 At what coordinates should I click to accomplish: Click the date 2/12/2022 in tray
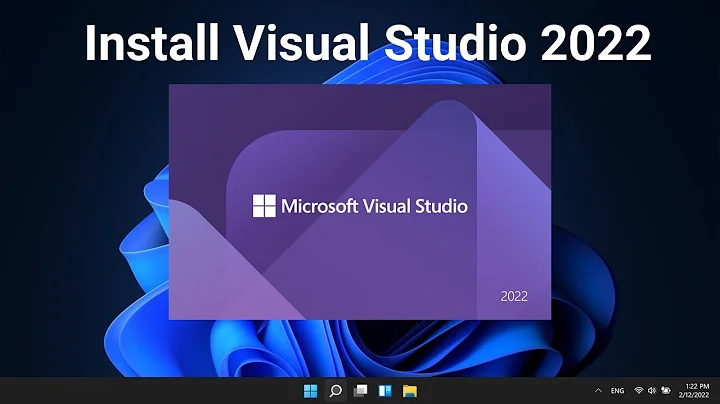coord(694,395)
